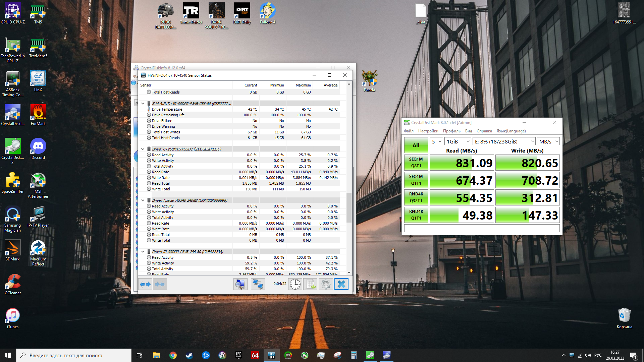This screenshot has width=644, height=362.
Task: Open the Профиль menu in CrystalDiskMark
Action: coord(451,131)
